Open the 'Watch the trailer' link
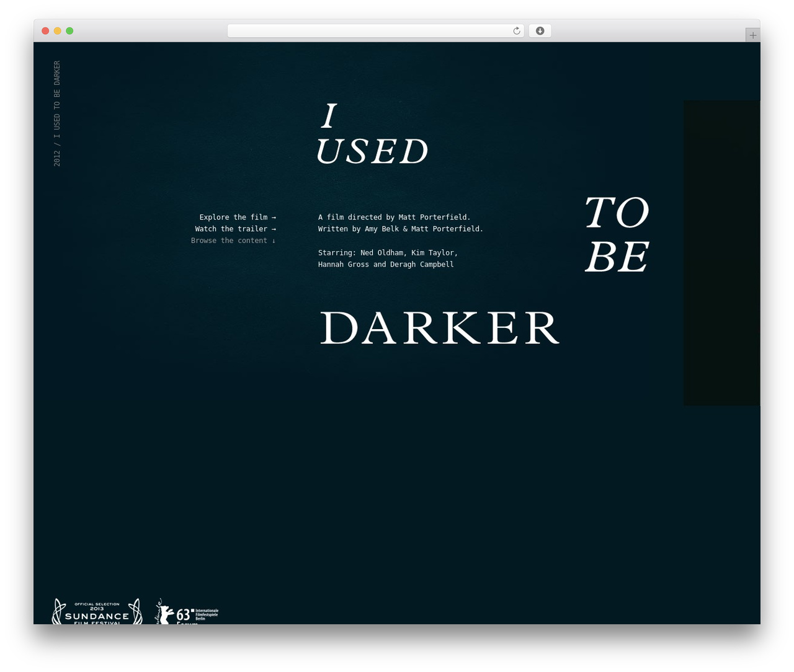Screen dimensions: 794x672 click(236, 229)
